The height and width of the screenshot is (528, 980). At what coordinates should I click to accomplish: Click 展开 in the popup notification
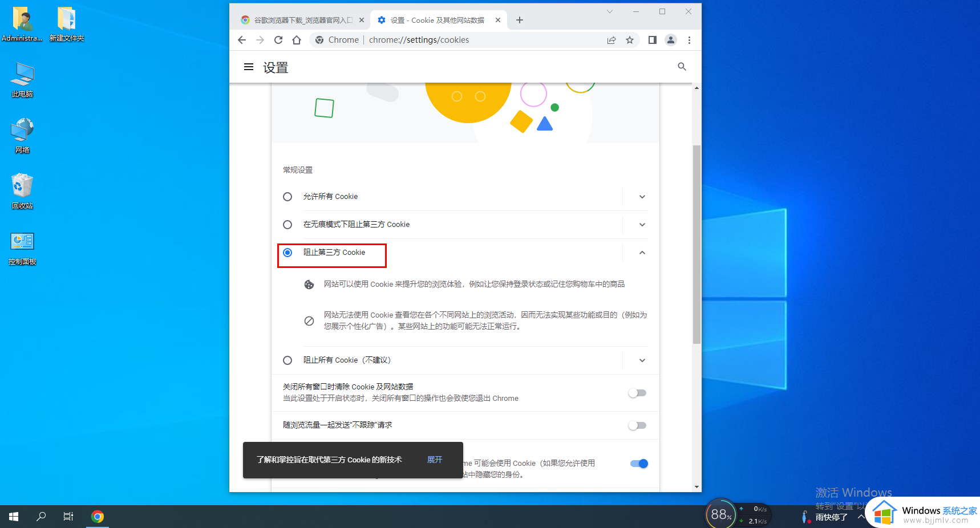[x=435, y=460]
